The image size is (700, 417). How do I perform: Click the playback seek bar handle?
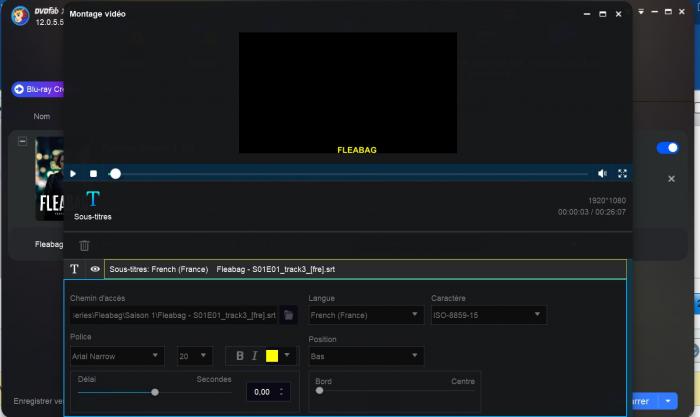115,174
